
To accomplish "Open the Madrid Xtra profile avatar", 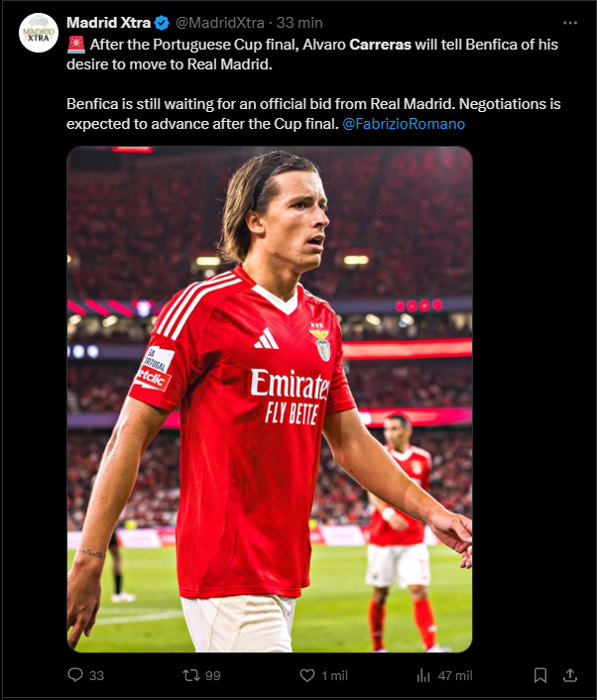I will click(x=39, y=33).
